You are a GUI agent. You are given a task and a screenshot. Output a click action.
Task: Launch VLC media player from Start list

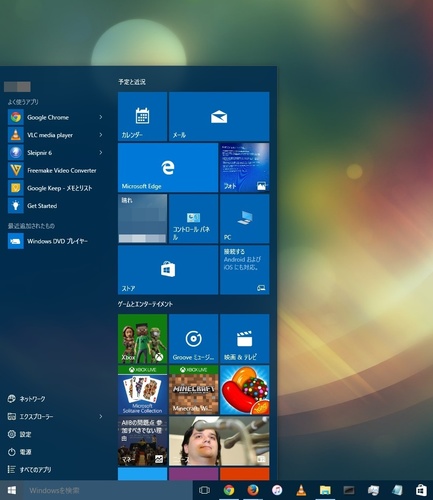[x=55, y=135]
